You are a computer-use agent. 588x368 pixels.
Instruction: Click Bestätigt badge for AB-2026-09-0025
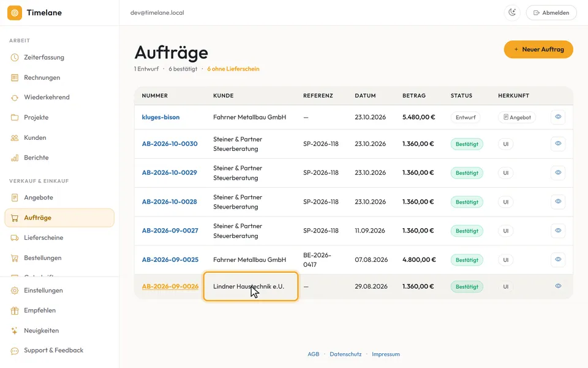tap(467, 260)
